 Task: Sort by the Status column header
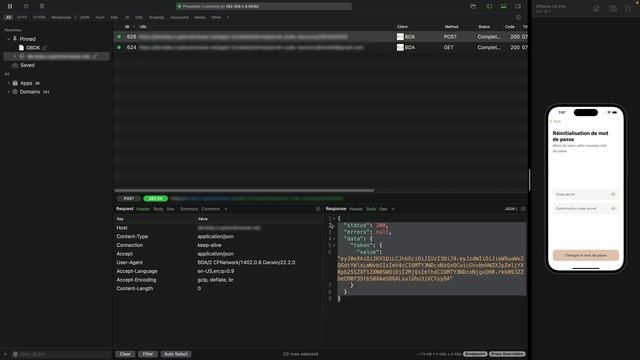point(484,27)
